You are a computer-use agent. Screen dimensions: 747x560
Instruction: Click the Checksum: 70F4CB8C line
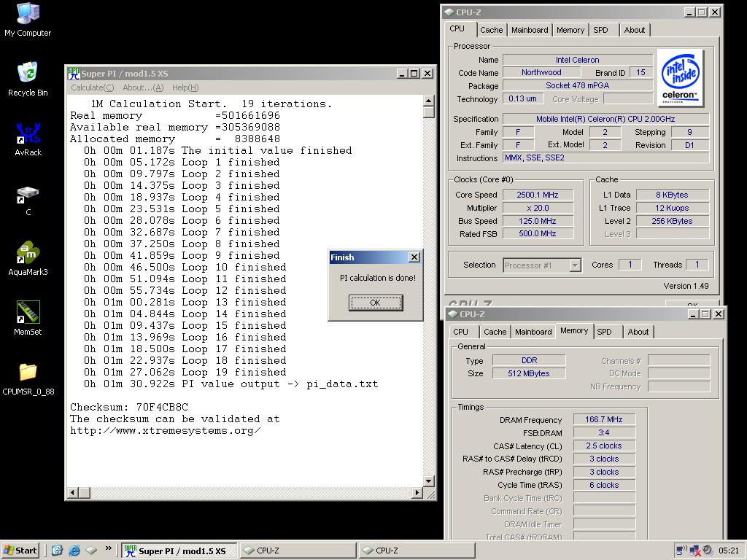coord(129,407)
